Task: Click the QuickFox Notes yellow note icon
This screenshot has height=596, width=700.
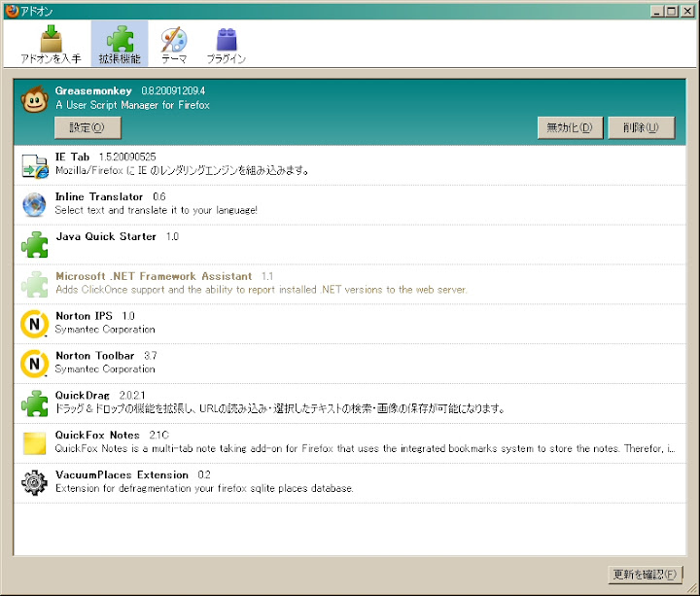Action: [34, 443]
